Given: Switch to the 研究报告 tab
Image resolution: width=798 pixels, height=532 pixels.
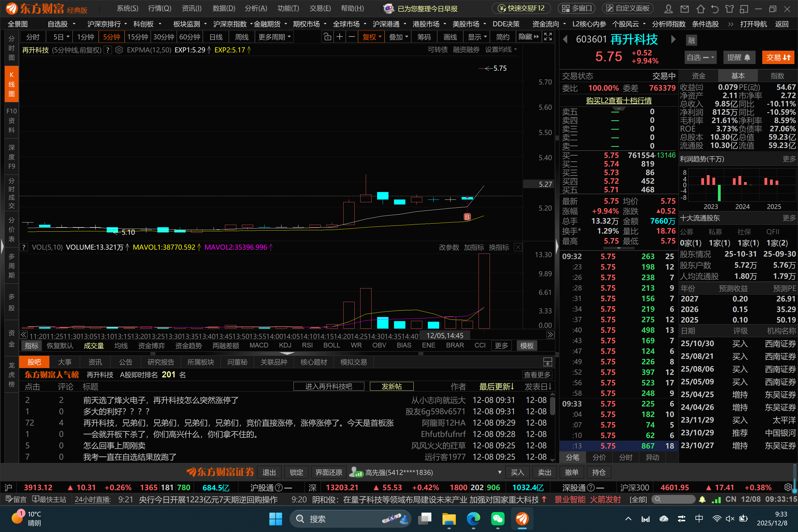Looking at the screenshot, I should click(x=160, y=362).
